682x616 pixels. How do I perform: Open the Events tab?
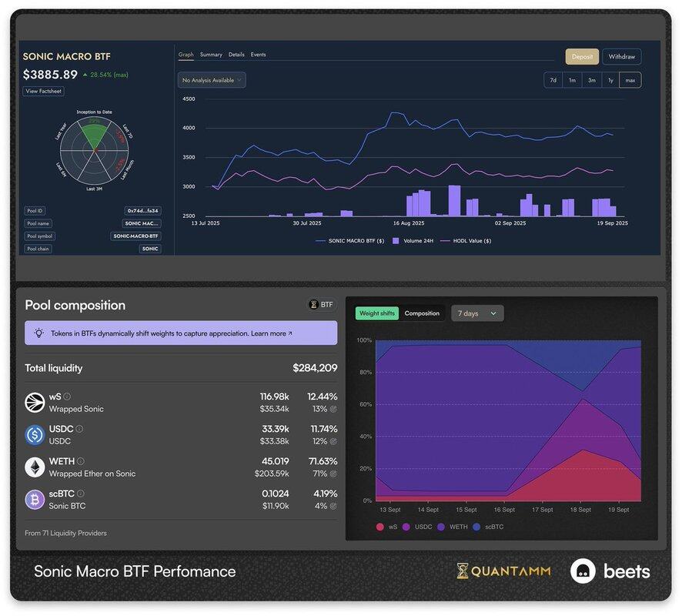point(258,55)
